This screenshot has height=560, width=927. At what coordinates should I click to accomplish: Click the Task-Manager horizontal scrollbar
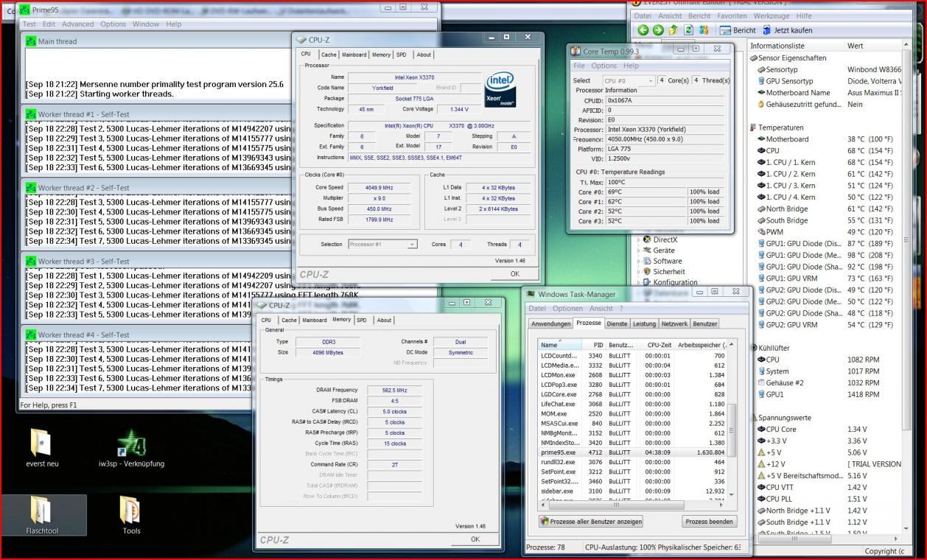(634, 505)
